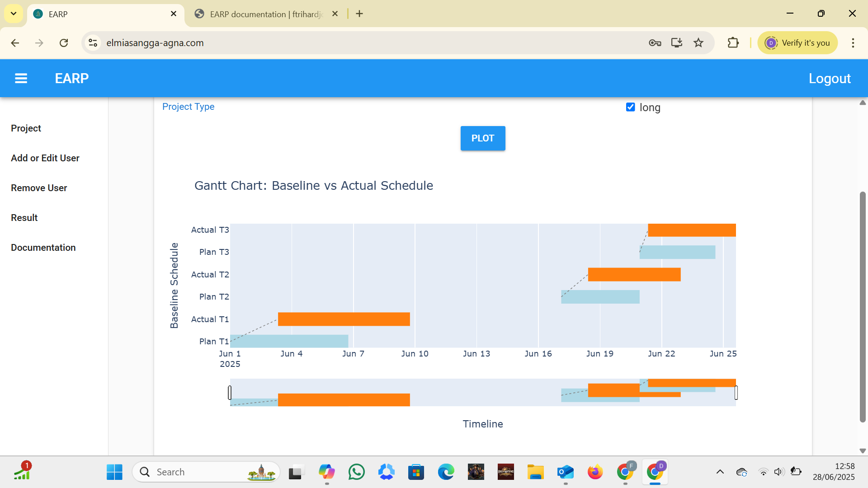Open Chrome's three-dot menu
The width and height of the screenshot is (868, 488).
click(x=853, y=43)
